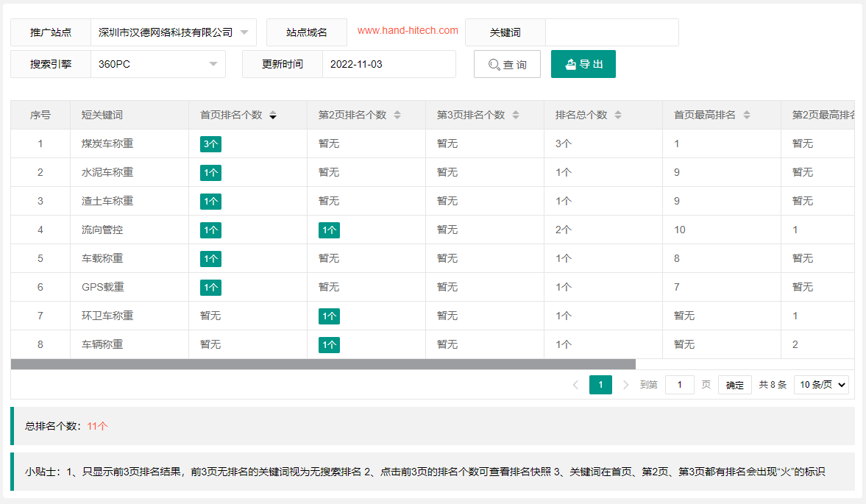This screenshot has width=866, height=504.
Task: Click the green 3个 badge for 煤炭车称重
Action: (x=210, y=143)
